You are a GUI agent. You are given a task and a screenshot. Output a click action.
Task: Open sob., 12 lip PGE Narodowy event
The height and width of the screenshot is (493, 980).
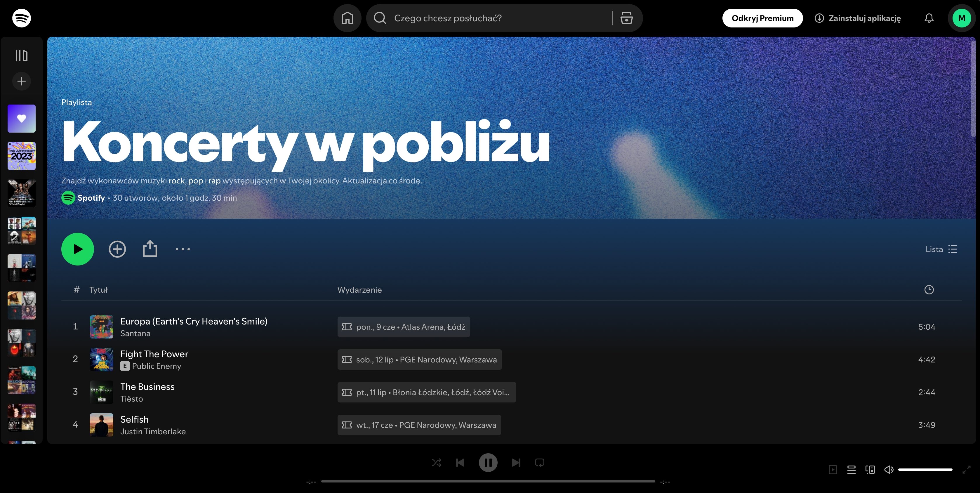point(420,360)
